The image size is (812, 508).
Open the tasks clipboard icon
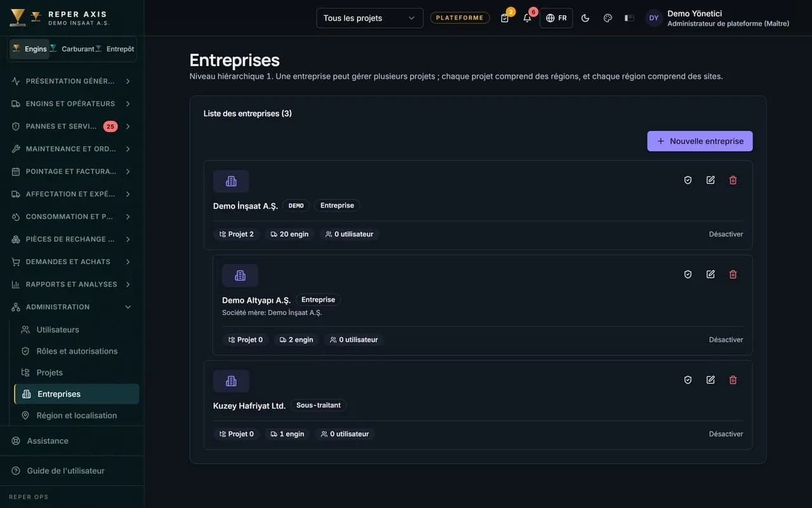tap(505, 18)
